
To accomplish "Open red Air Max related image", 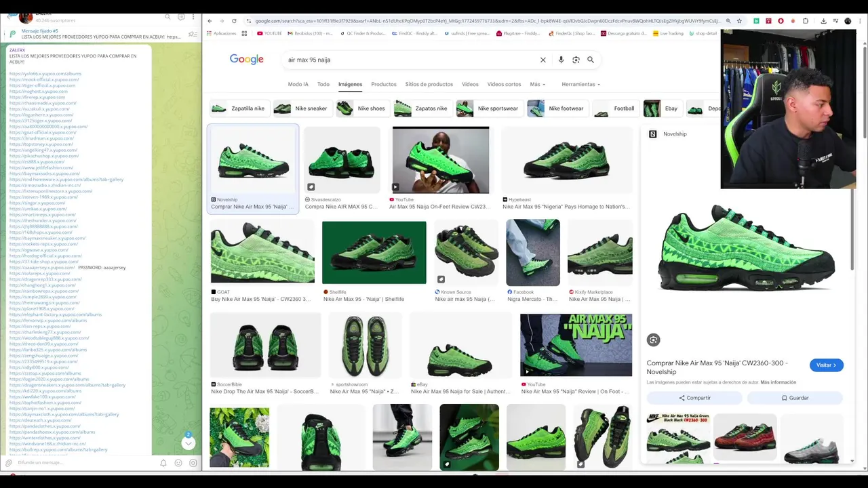I will coord(745,439).
